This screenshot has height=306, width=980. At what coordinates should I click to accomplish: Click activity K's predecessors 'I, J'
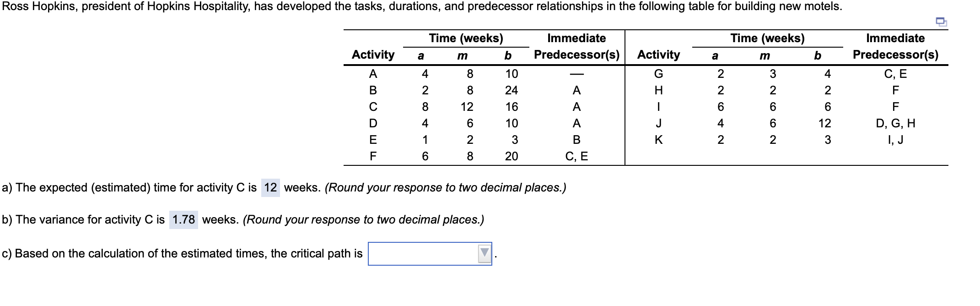[x=895, y=140]
